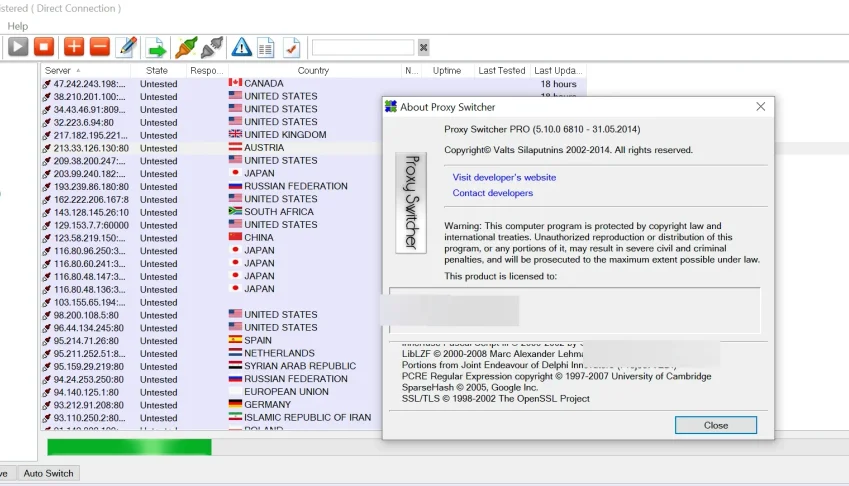Switch to selected proxy with green plug icon
The height and width of the screenshot is (486, 849).
pos(186,48)
